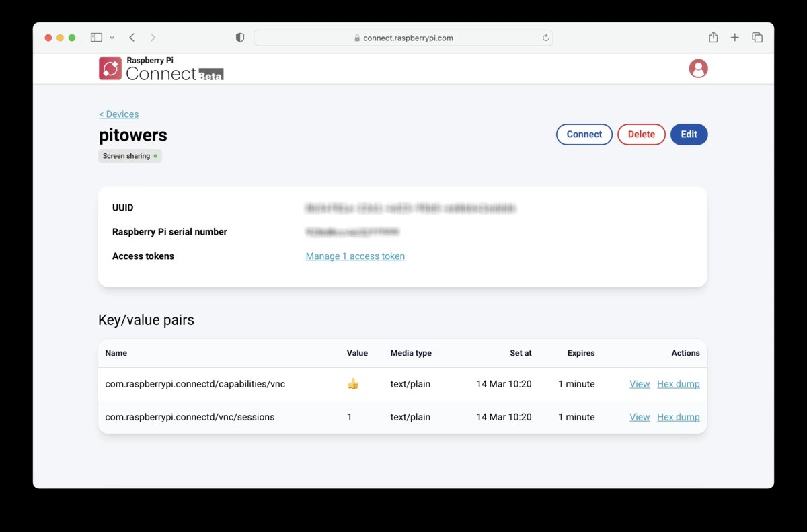Open sidebar options dropdown chevron

112,38
